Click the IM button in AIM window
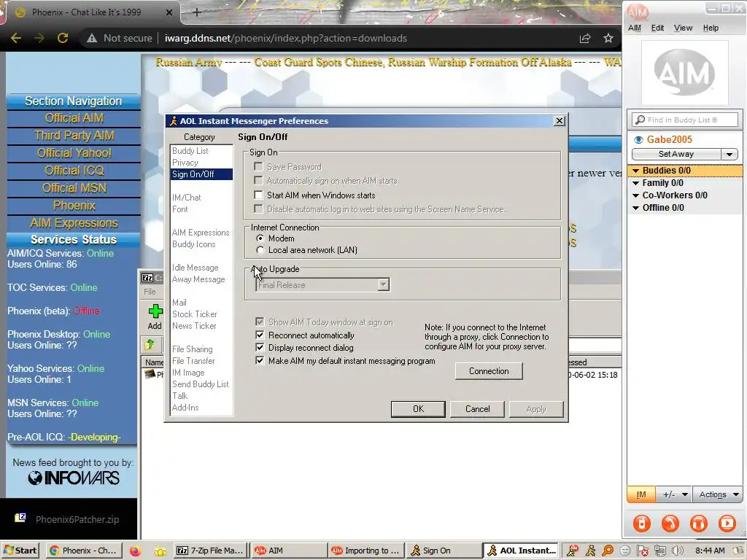 pyautogui.click(x=641, y=495)
